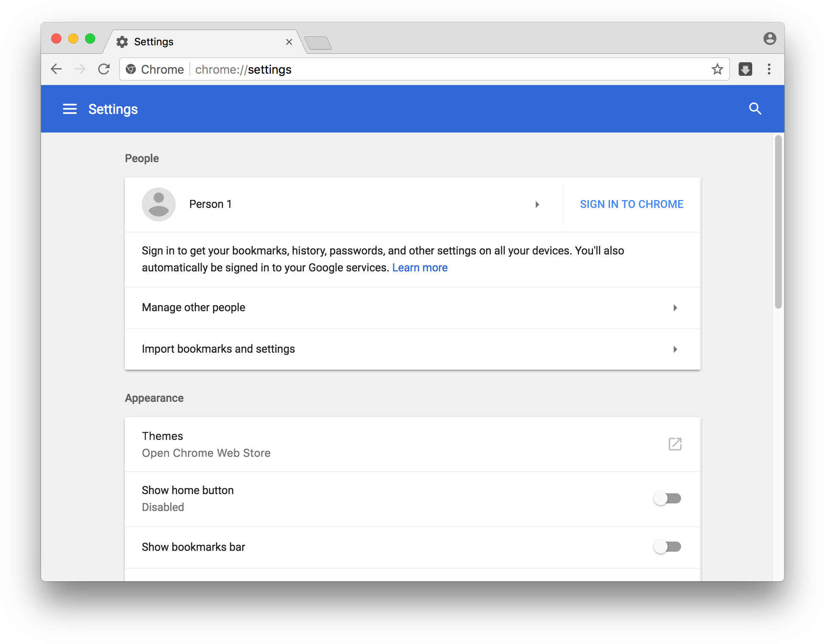The height and width of the screenshot is (644, 825).
Task: Reload the page
Action: coord(103,69)
